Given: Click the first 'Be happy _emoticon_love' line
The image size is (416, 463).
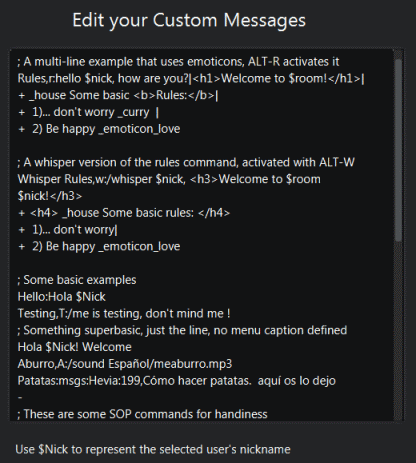Looking at the screenshot, I should click(x=99, y=129).
